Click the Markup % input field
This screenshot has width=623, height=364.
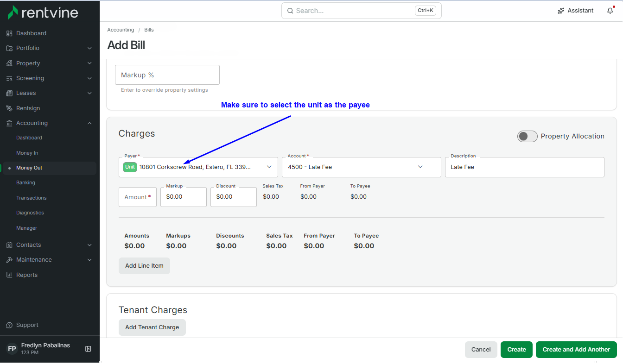pos(167,75)
